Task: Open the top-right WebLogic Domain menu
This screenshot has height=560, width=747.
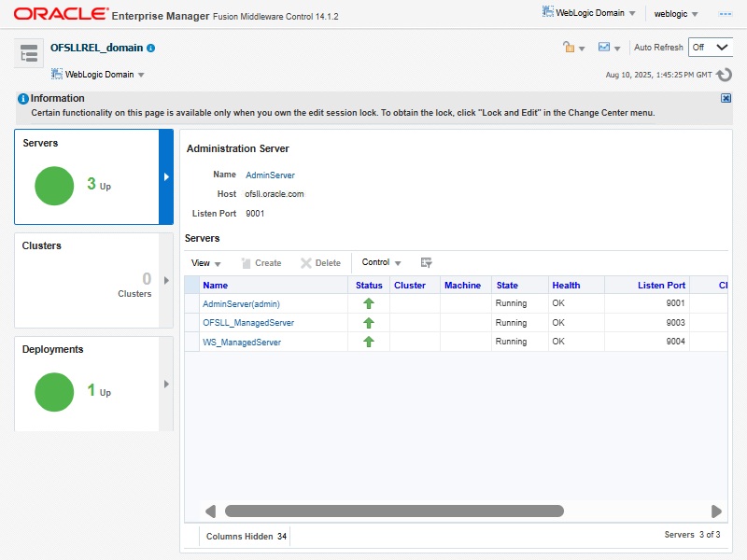Action: coord(589,13)
